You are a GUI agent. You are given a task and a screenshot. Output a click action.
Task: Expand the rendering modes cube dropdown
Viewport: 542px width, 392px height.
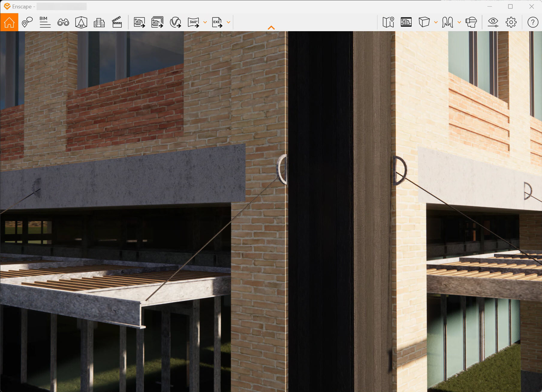[436, 22]
